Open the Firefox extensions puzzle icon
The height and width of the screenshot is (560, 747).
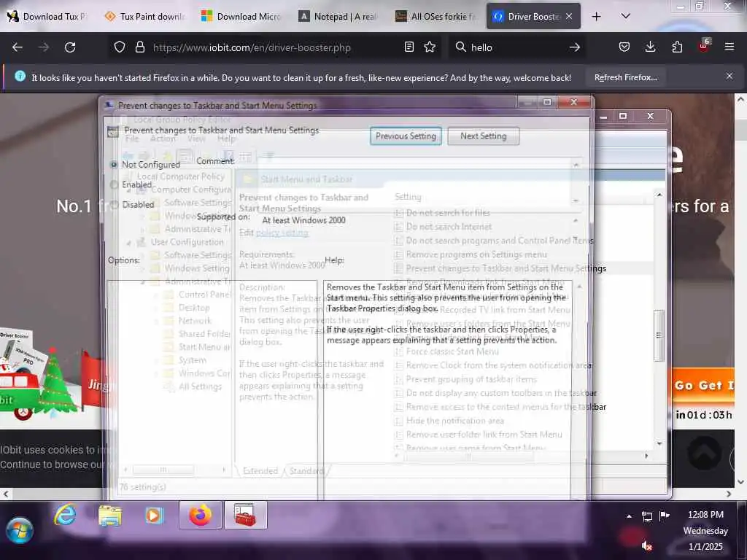[x=677, y=47]
